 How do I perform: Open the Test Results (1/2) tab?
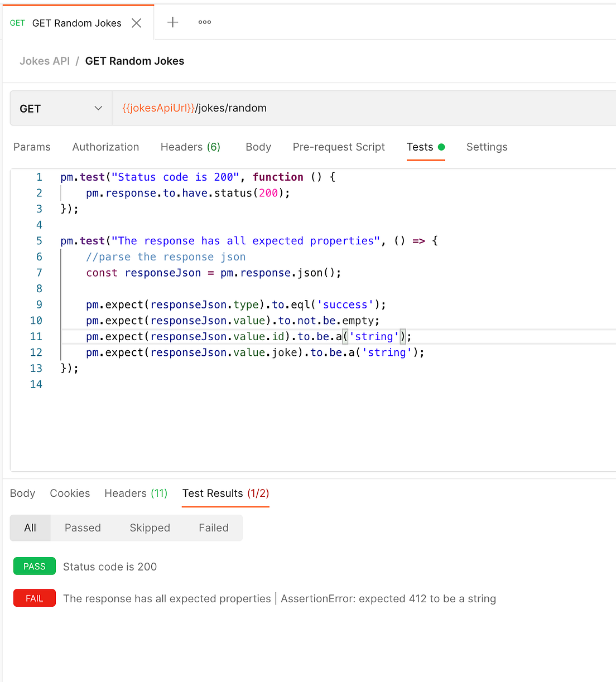[225, 494]
